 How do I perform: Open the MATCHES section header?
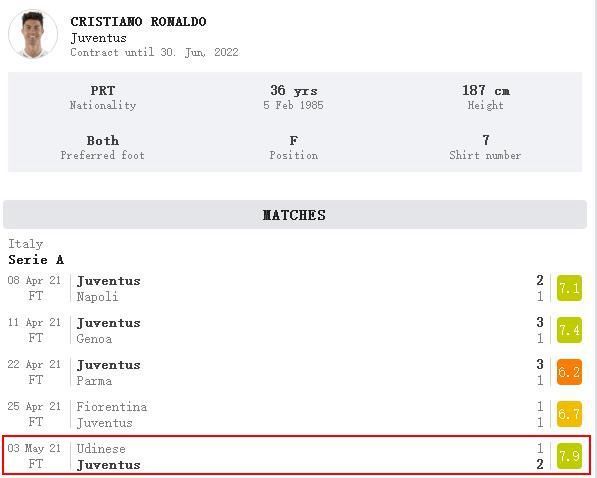click(295, 215)
